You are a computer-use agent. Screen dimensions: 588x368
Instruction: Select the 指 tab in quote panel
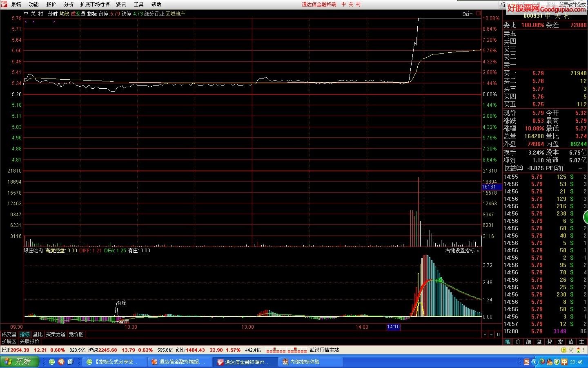561,342
